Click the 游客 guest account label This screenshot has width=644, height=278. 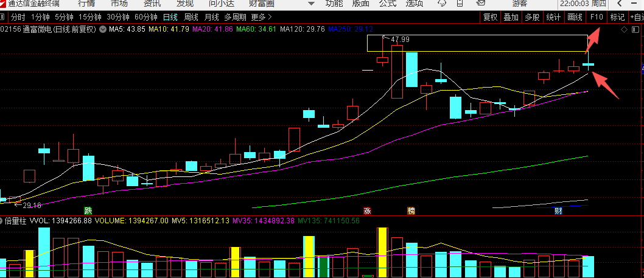coord(520,3)
